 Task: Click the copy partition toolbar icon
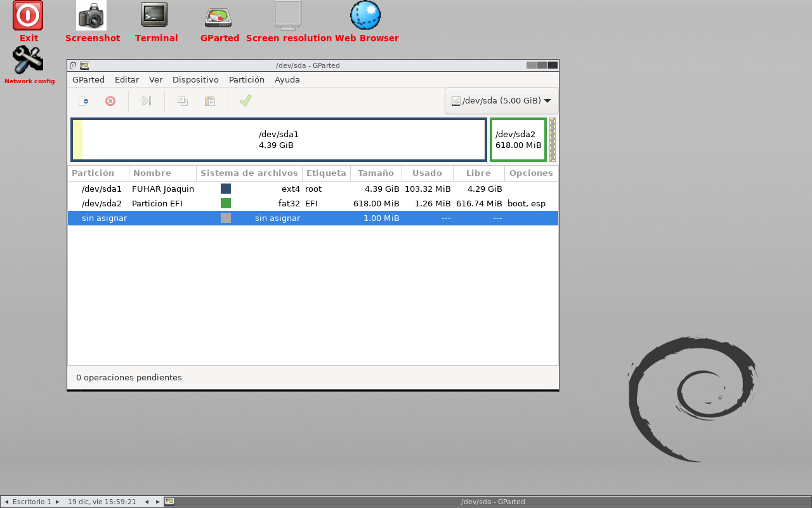183,101
